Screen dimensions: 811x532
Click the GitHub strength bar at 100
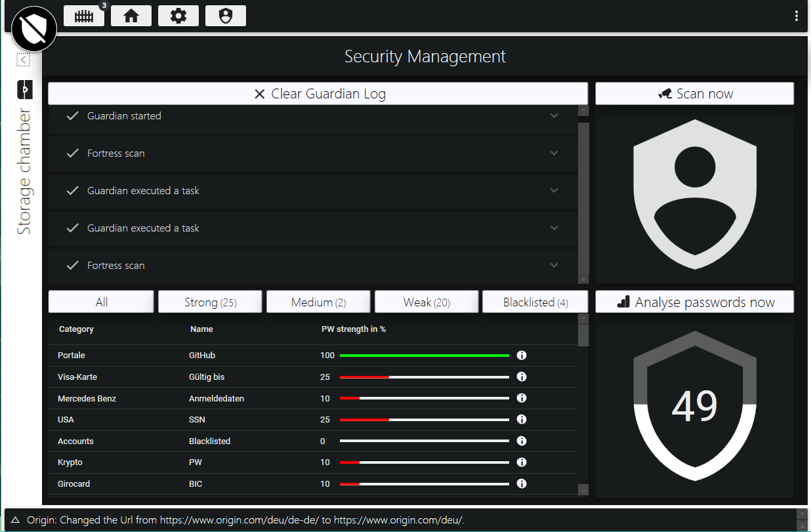tap(425, 356)
